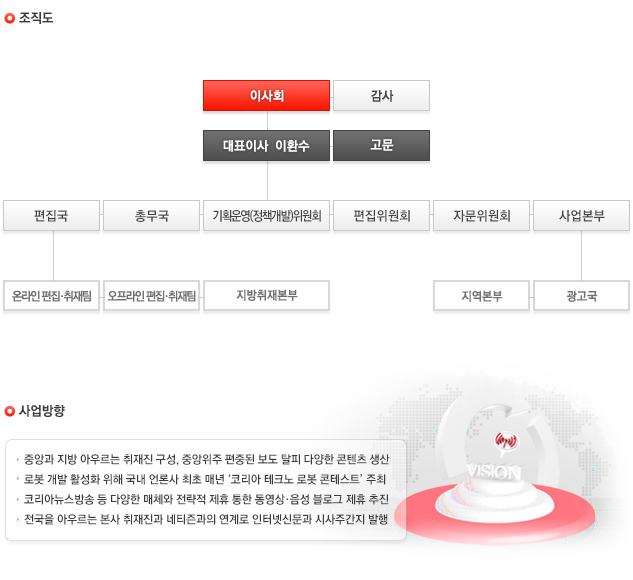Screen dimensions: 633x580
Task: Select the 총무국 department box
Action: tap(151, 216)
